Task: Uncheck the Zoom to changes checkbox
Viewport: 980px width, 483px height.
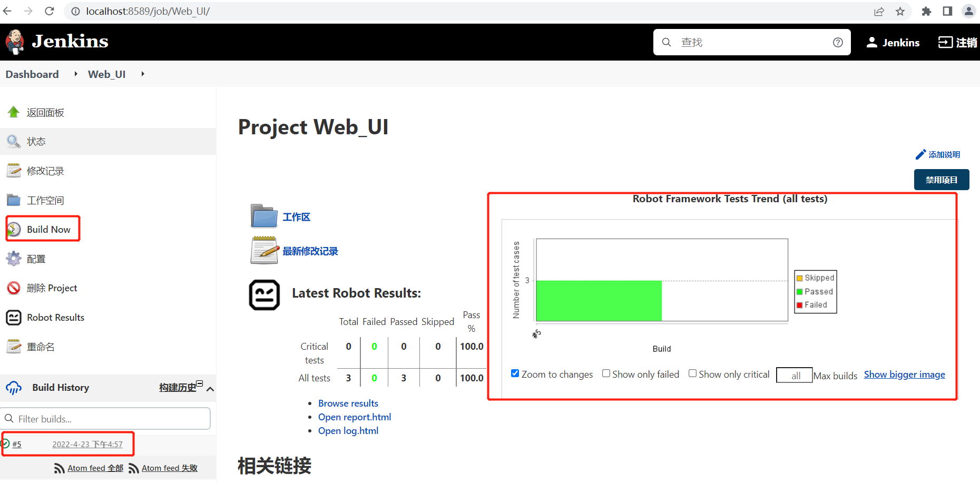Action: point(515,373)
